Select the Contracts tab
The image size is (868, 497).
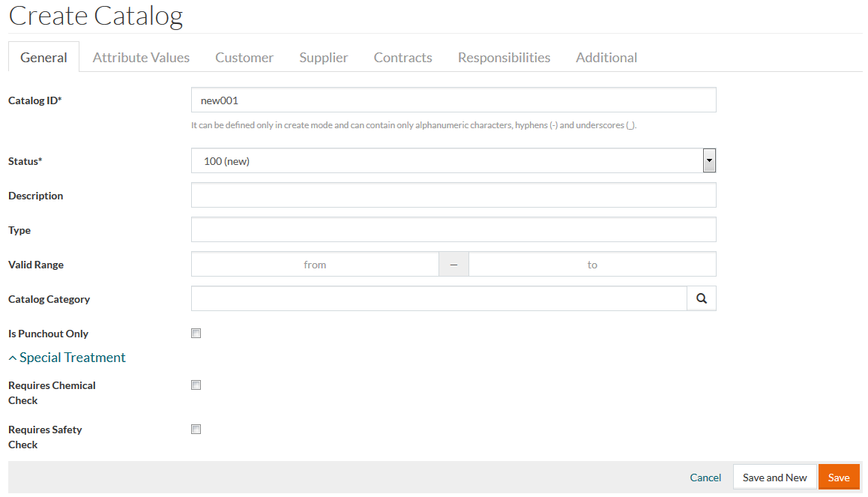coord(403,58)
